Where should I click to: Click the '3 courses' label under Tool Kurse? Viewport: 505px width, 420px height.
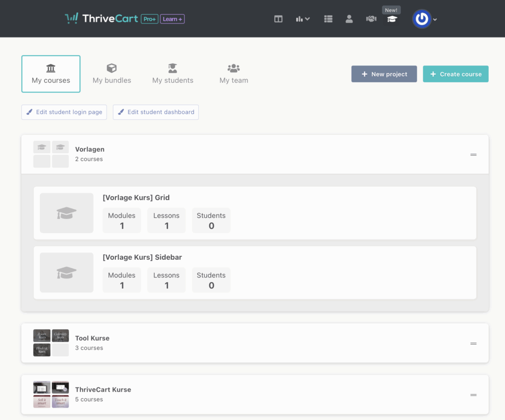[89, 348]
